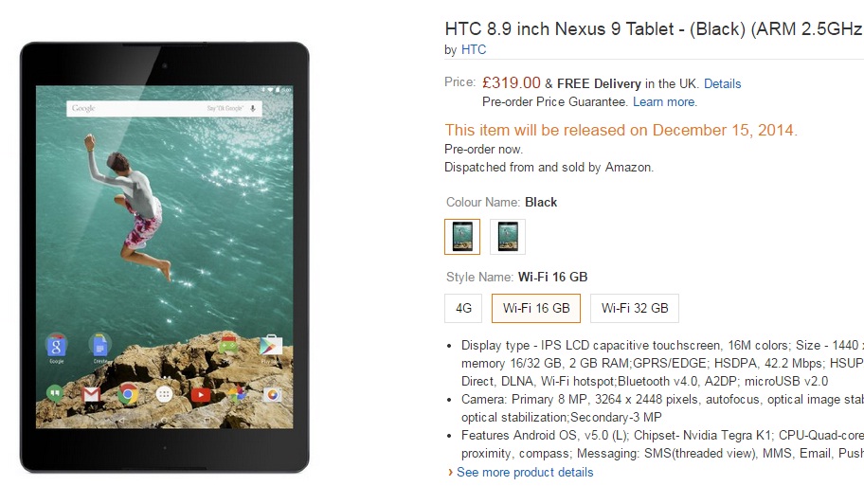Click the Gmail envelope icon on the tablet
Image resolution: width=864 pixels, height=504 pixels.
91,394
